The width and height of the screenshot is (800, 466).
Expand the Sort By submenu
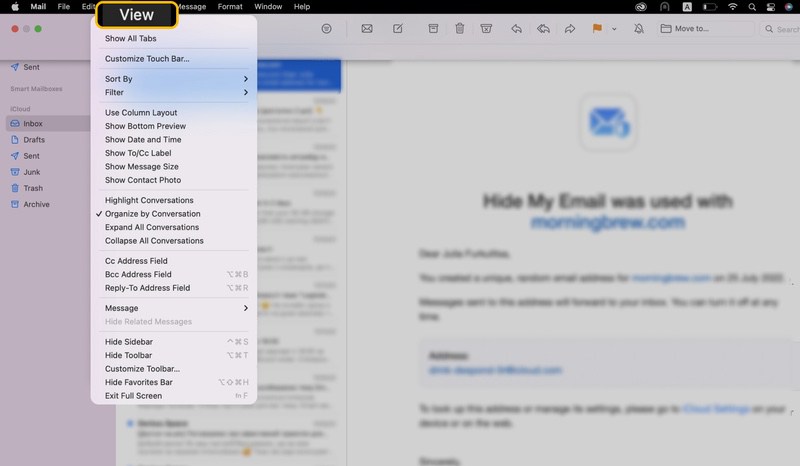[x=173, y=79]
